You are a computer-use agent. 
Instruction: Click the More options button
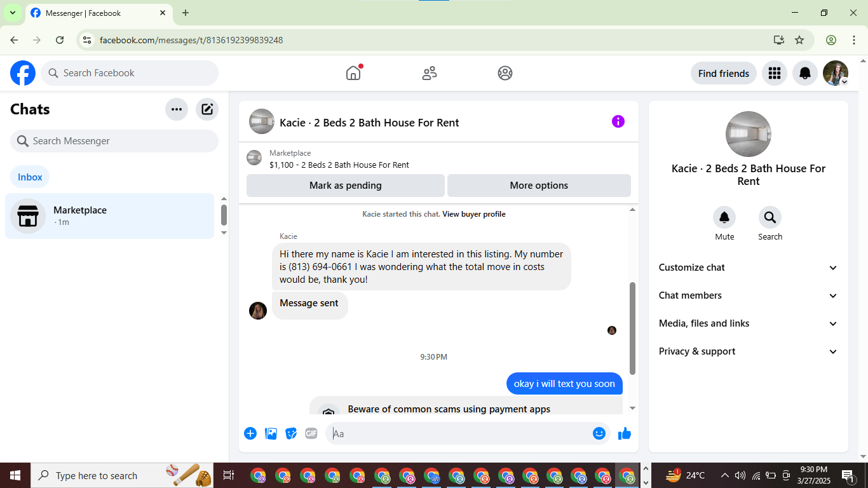click(x=539, y=186)
